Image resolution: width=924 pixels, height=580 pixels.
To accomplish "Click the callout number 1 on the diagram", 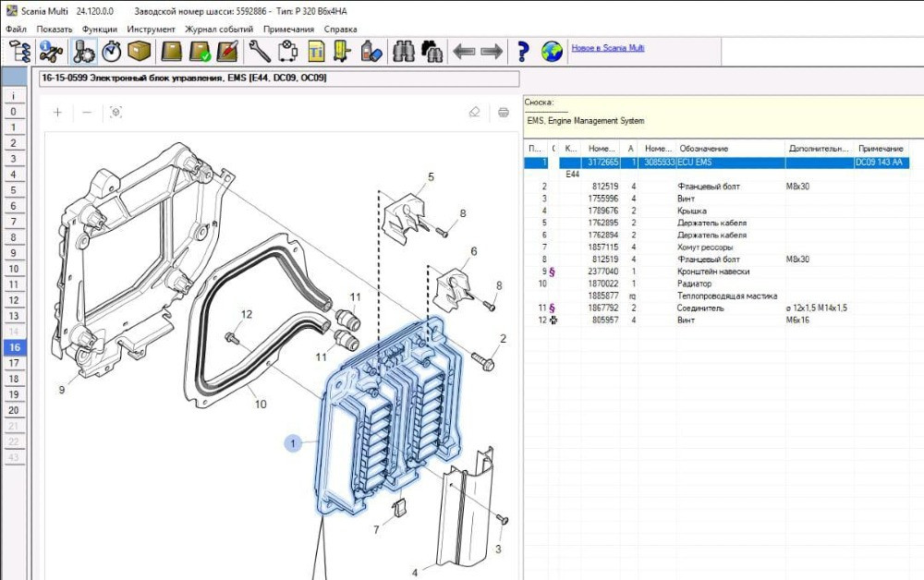I will (294, 444).
